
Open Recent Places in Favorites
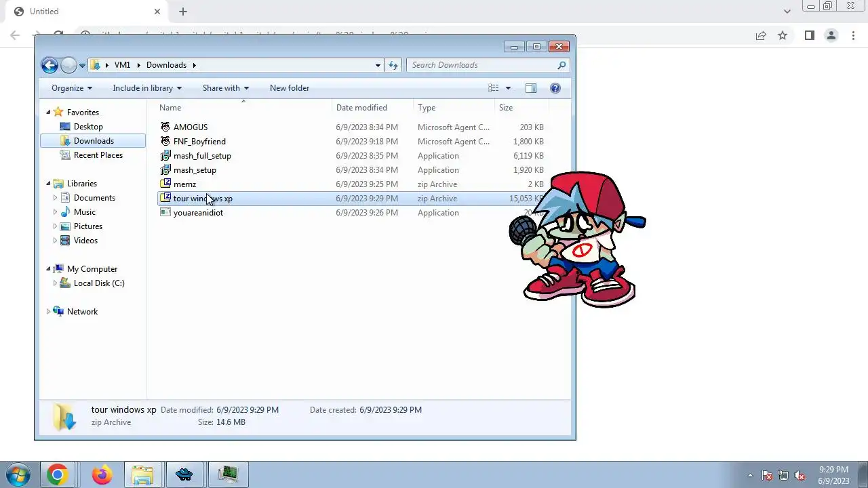[x=98, y=155]
